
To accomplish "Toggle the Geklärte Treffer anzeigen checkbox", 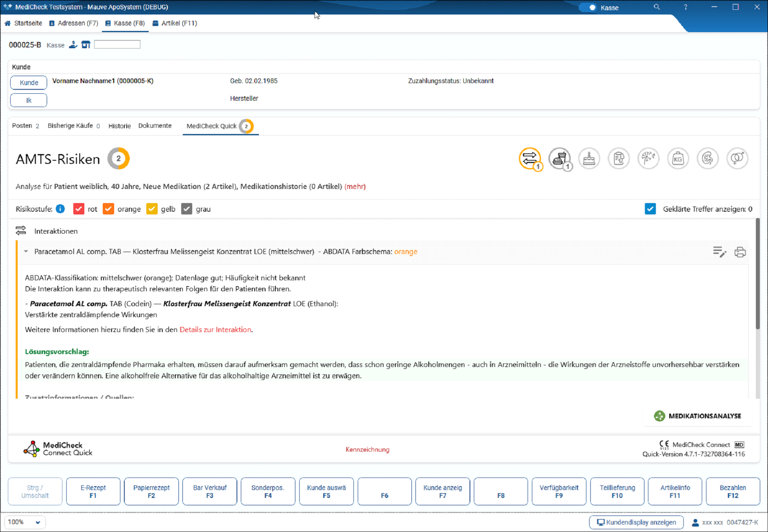I will tap(650, 209).
